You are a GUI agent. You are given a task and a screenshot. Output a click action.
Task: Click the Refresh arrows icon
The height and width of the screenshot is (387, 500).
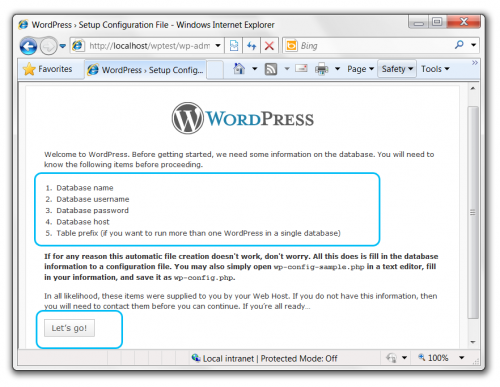click(x=251, y=46)
